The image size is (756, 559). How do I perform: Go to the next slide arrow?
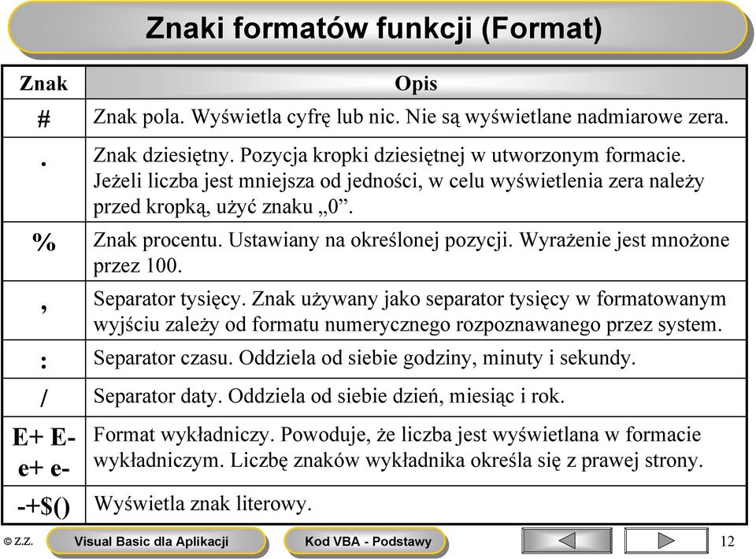[x=666, y=540]
